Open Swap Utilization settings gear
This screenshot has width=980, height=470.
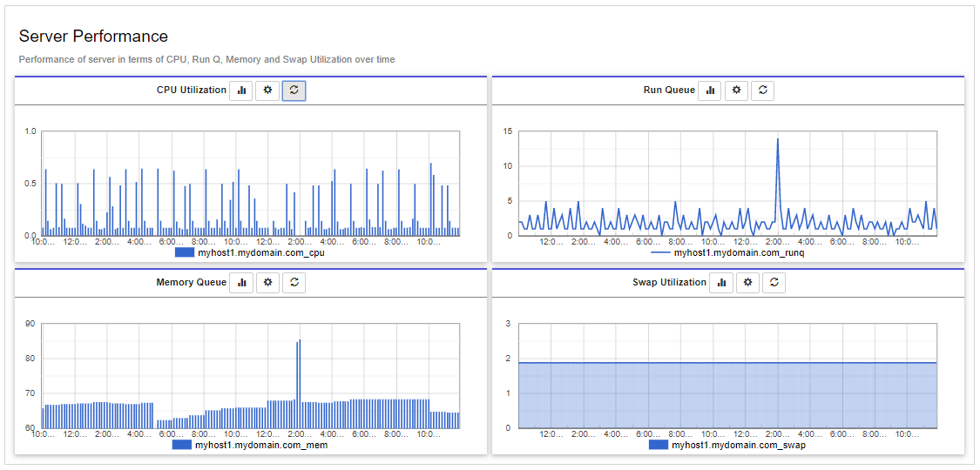pos(748,283)
